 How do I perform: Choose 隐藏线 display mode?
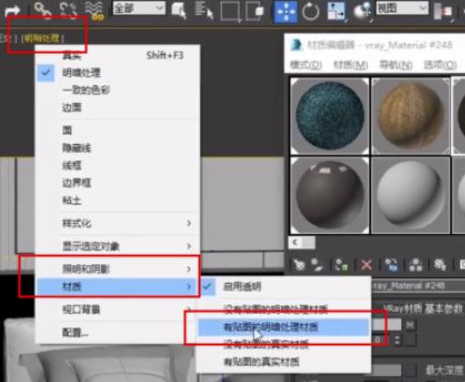(117, 148)
